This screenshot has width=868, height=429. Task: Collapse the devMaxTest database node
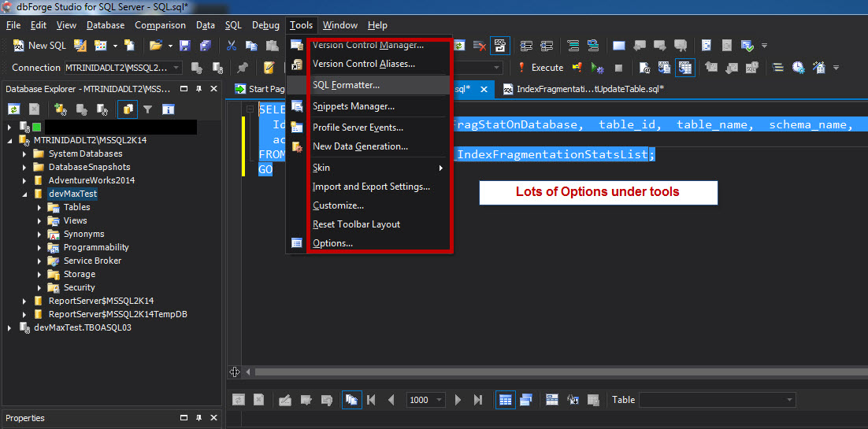[24, 194]
